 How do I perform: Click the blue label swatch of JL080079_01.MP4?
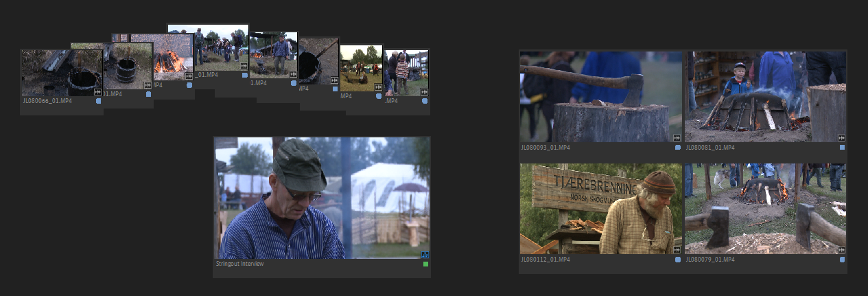click(842, 260)
